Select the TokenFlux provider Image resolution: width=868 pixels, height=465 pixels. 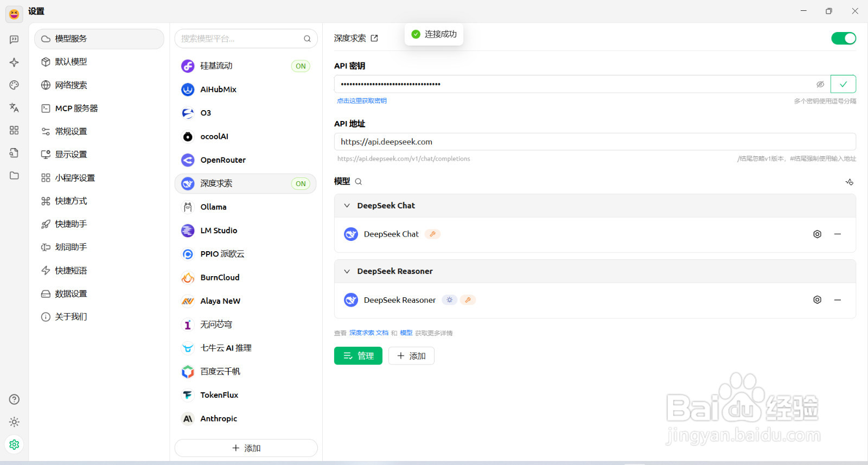tap(246, 395)
